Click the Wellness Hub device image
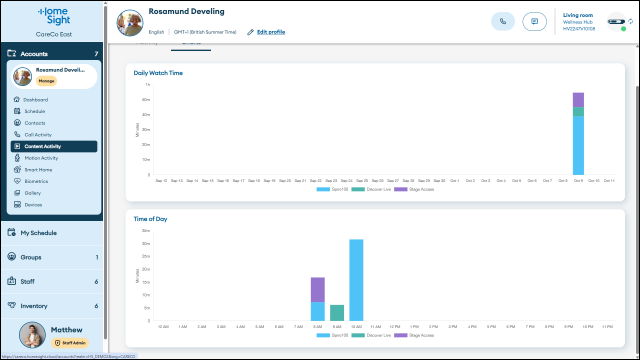The height and width of the screenshot is (360, 640). [x=616, y=22]
